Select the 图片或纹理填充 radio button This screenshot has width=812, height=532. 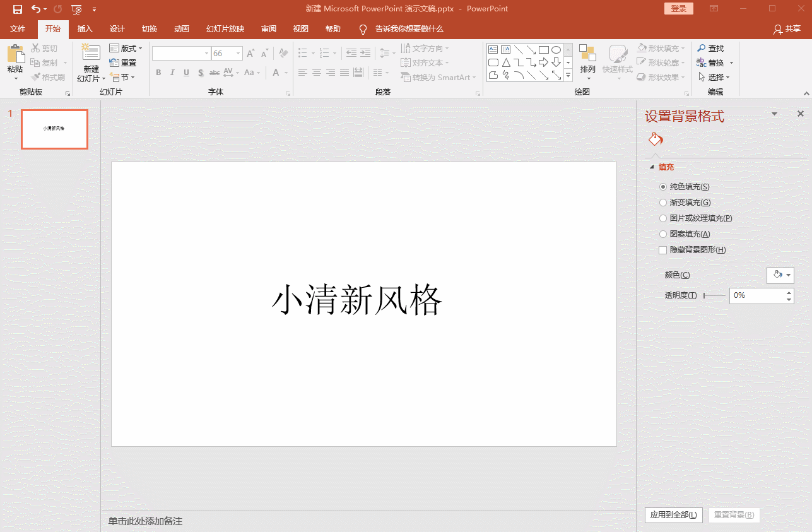pos(663,218)
